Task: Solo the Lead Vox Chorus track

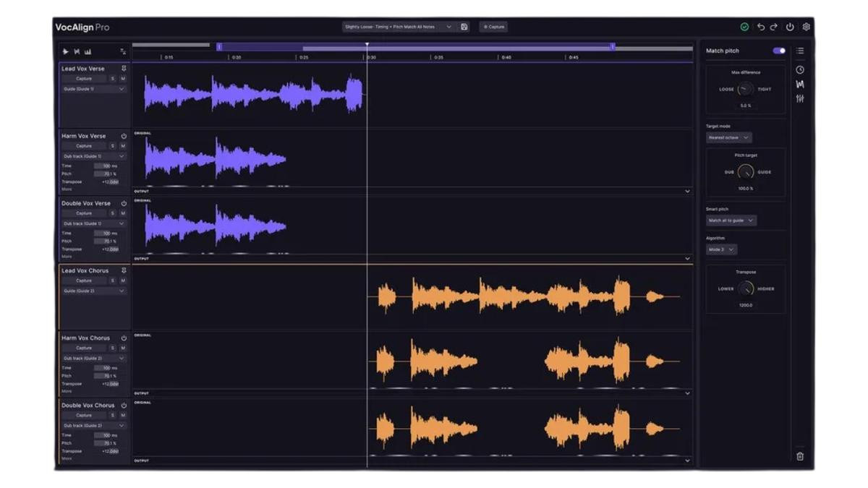Action: (x=113, y=281)
